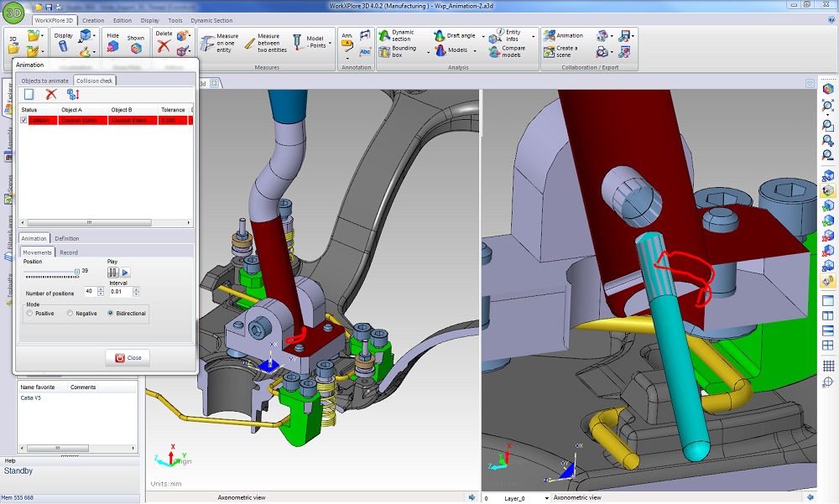Click the Create a scene icon
Image resolution: width=839 pixels, height=504 pixels.
pos(550,51)
